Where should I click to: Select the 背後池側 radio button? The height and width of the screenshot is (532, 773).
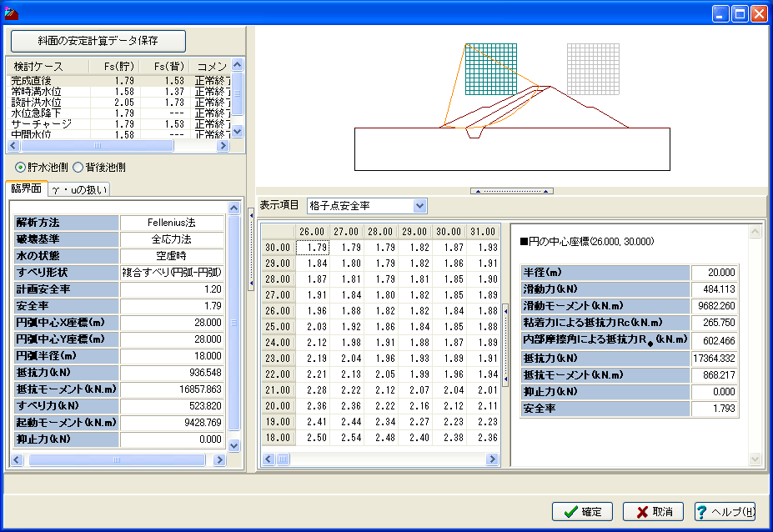coord(78,168)
